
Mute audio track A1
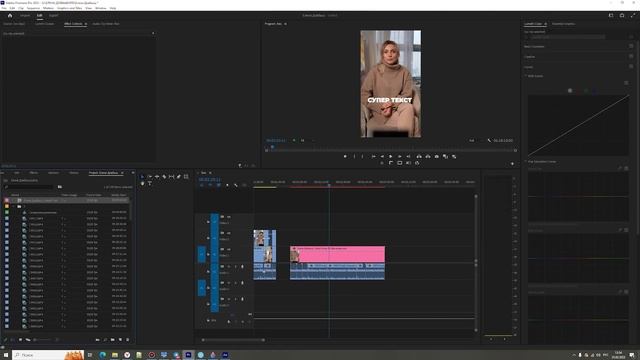(x=229, y=267)
